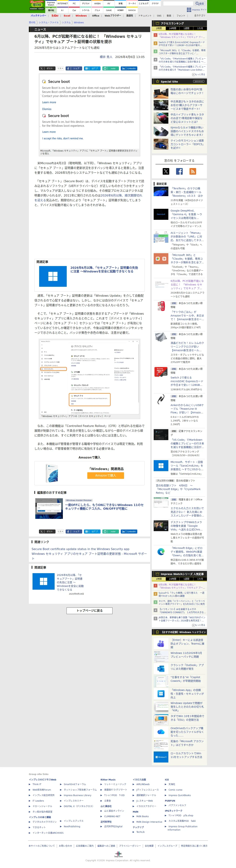
Task: Open the INTERNET site tab
Action: point(62,3)
